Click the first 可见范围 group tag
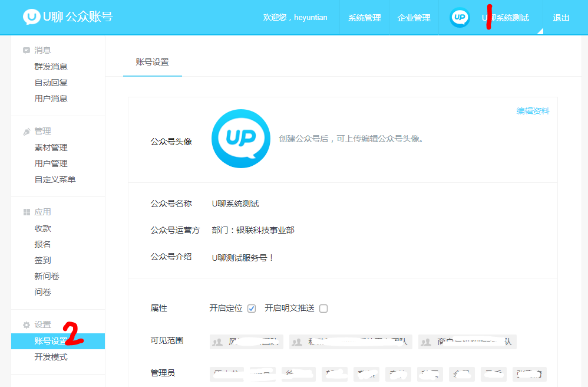The width and height of the screenshot is (588, 387). pos(246,342)
